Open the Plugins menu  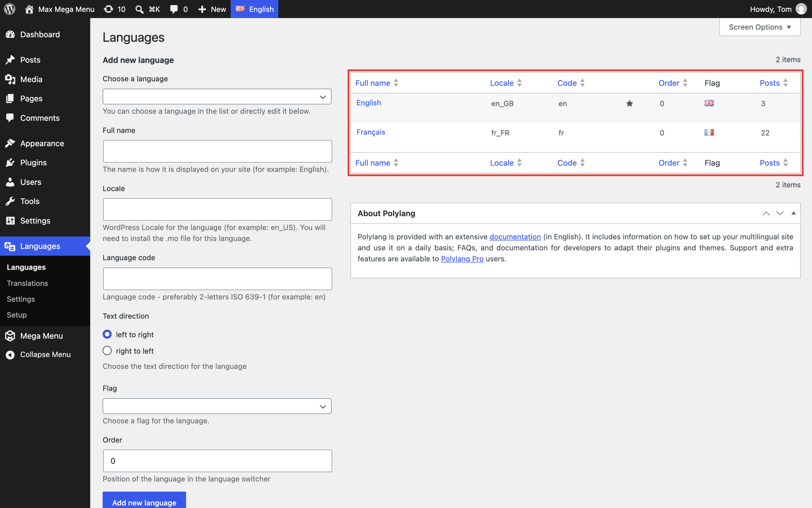coord(45,163)
